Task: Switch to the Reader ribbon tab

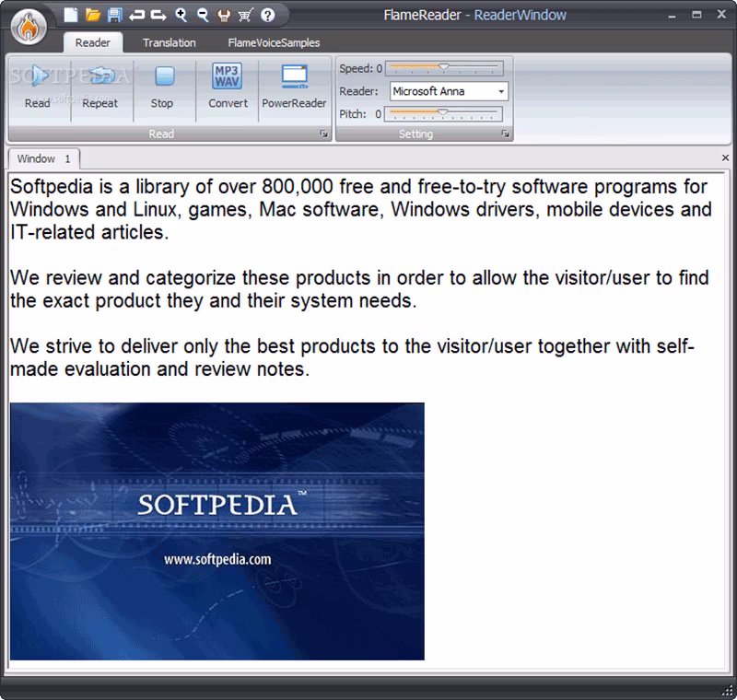Action: click(x=93, y=42)
